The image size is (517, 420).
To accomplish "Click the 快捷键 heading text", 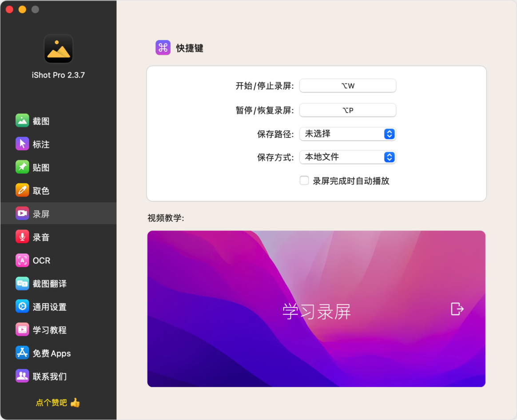I will [190, 48].
